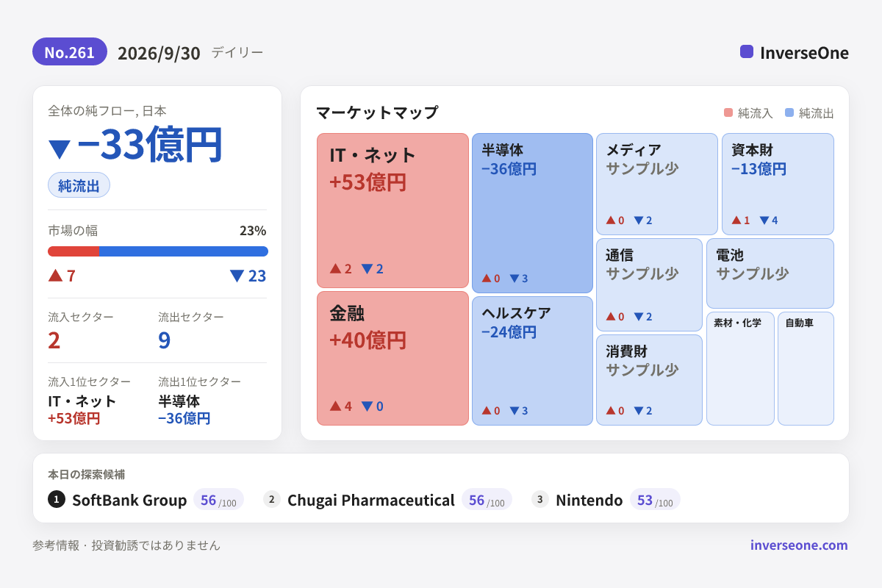This screenshot has height=588, width=882.
Task: Click the No.261 issue badge
Action: [x=70, y=51]
